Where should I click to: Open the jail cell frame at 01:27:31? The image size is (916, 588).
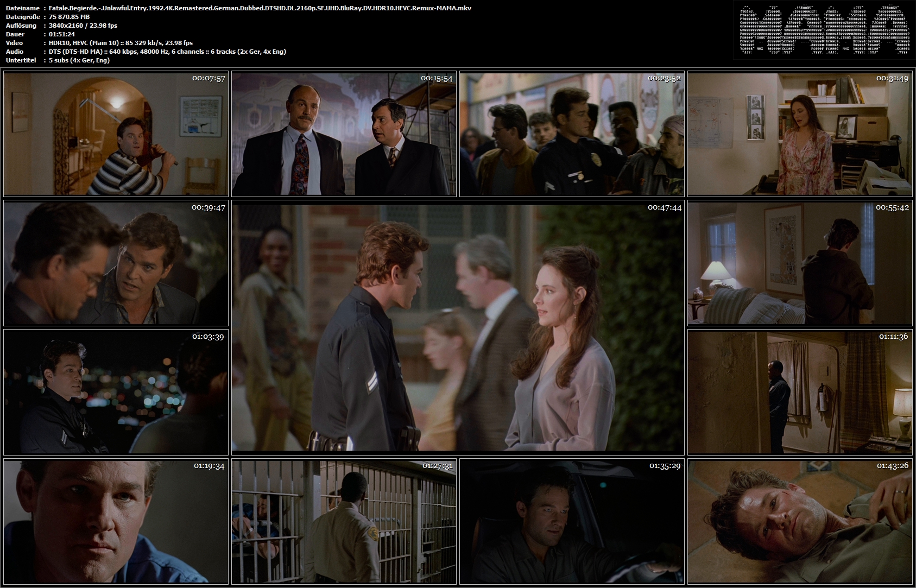point(344,522)
